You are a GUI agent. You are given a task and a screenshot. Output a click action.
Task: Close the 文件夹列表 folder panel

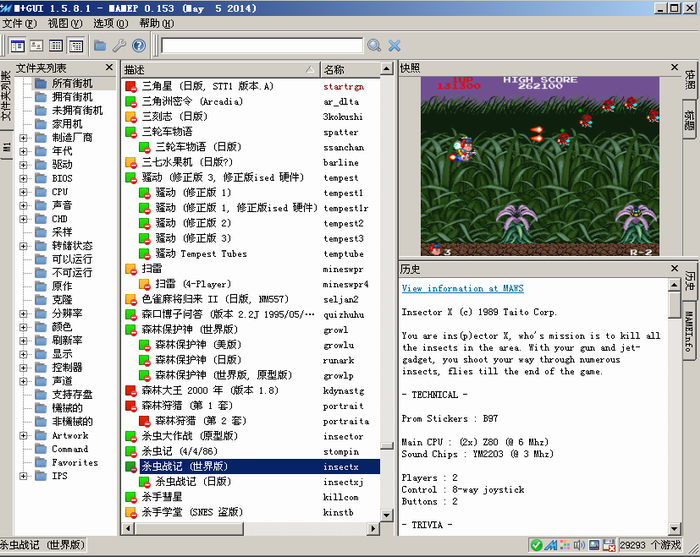coord(109,67)
